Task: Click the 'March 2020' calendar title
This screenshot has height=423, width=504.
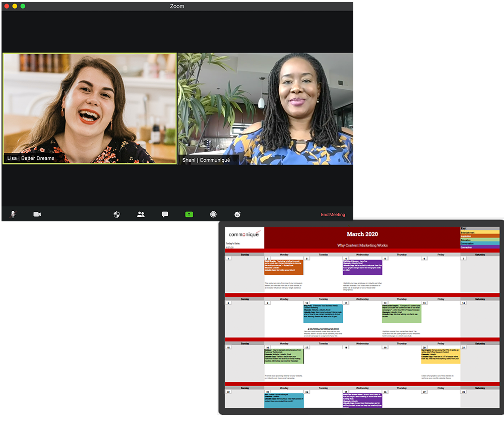Action: pyautogui.click(x=362, y=234)
